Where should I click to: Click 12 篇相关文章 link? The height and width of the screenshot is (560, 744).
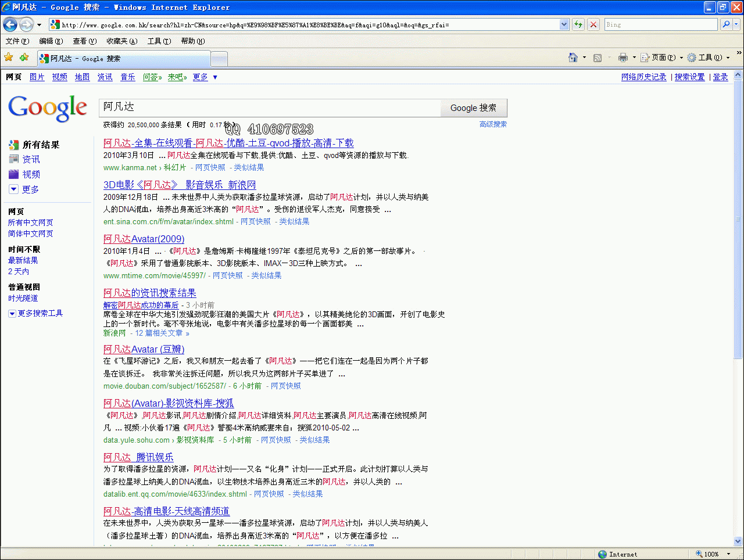162,333
